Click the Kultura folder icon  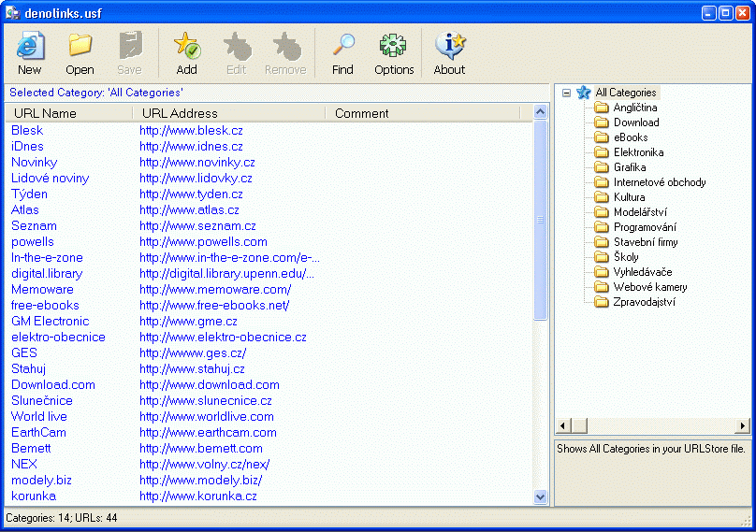point(602,196)
